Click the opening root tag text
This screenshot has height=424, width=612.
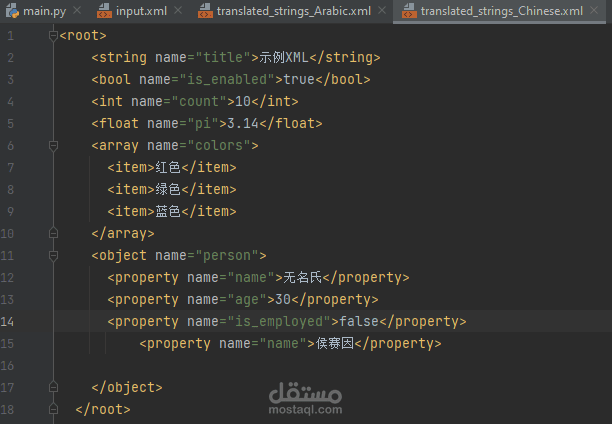[x=83, y=36]
